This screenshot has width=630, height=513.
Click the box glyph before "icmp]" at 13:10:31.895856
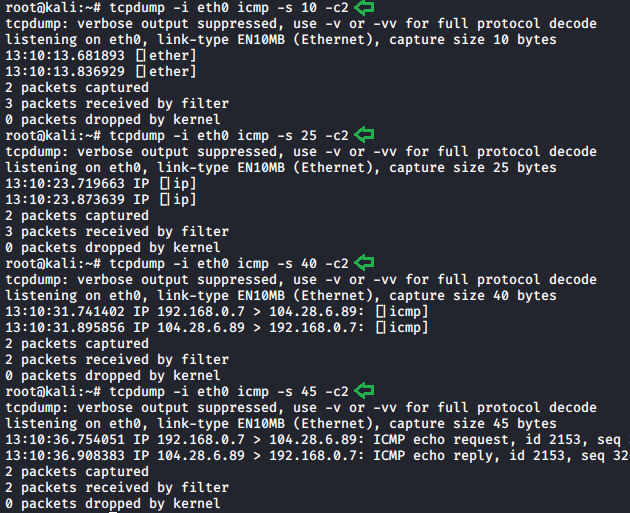(x=380, y=327)
